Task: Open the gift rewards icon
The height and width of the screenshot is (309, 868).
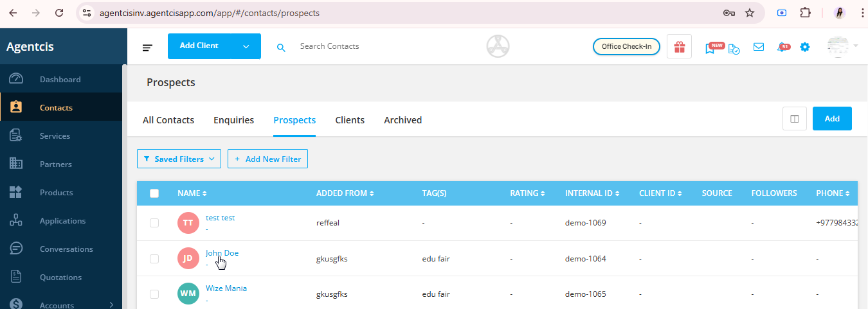Action: (x=679, y=47)
